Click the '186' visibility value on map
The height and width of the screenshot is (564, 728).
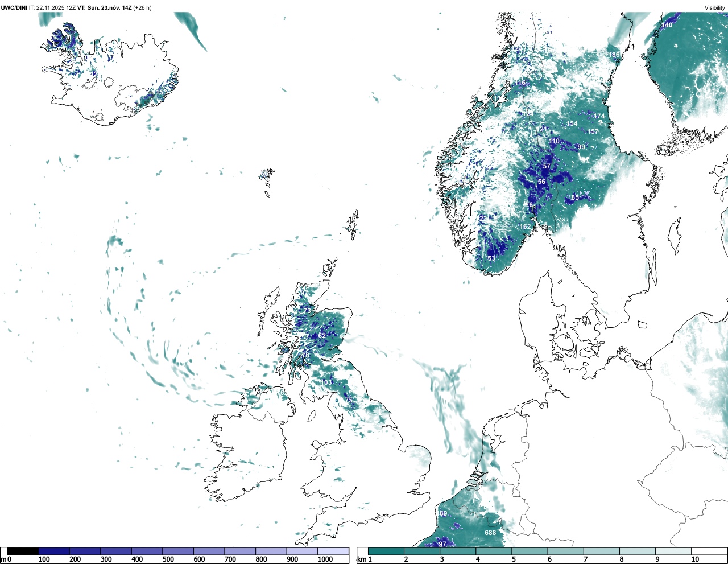[x=614, y=55]
